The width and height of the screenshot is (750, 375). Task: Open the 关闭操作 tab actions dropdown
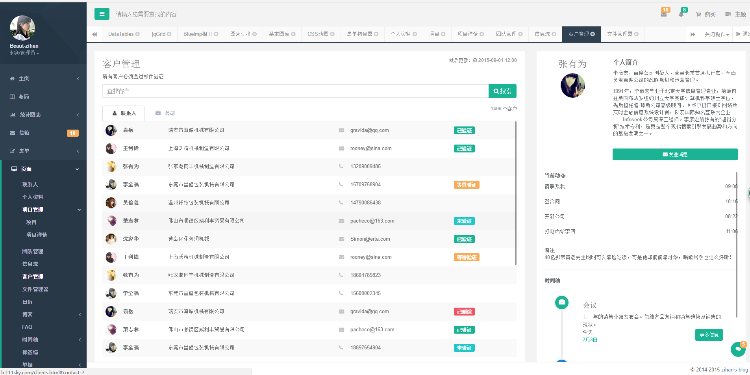(x=716, y=34)
